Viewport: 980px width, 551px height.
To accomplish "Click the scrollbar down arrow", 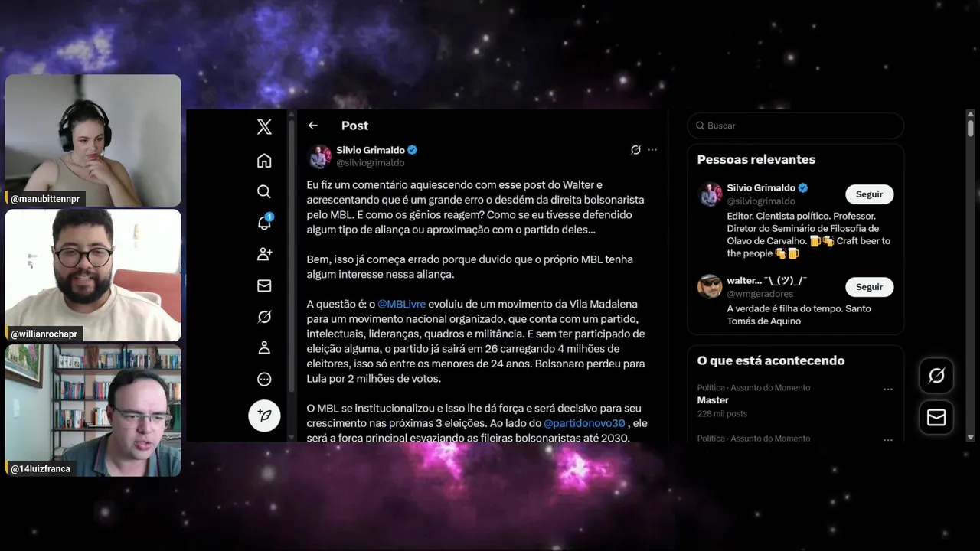I will [x=971, y=437].
